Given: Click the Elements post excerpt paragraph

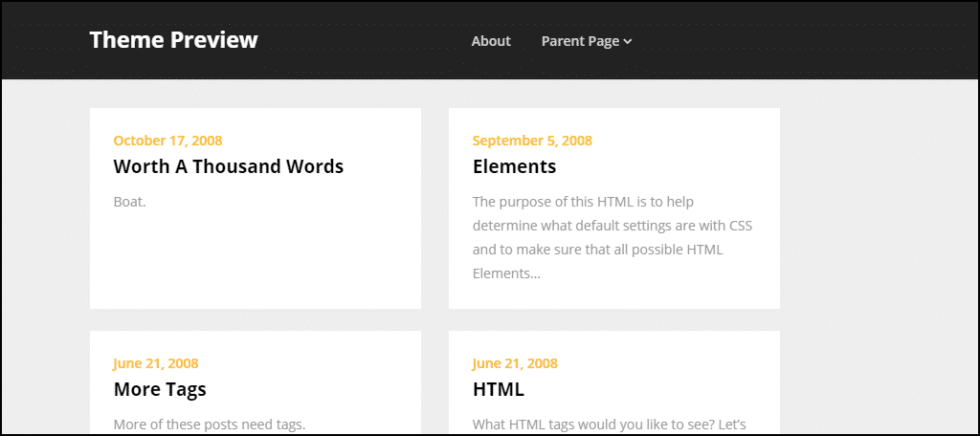Looking at the screenshot, I should coord(612,238).
